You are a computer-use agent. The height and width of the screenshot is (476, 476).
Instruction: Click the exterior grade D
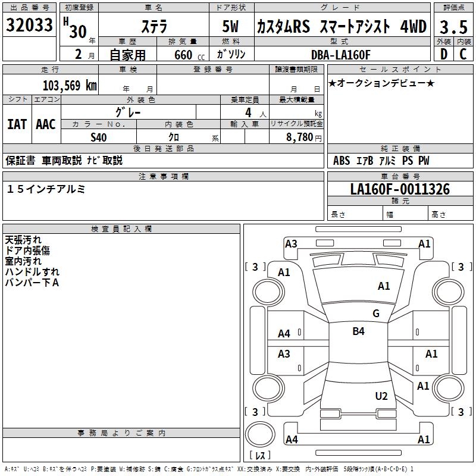[444, 54]
